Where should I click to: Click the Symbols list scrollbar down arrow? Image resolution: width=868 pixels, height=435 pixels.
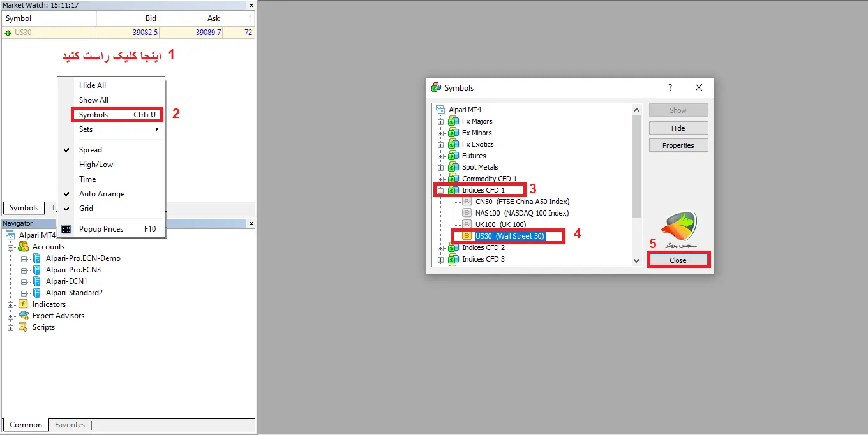click(636, 260)
